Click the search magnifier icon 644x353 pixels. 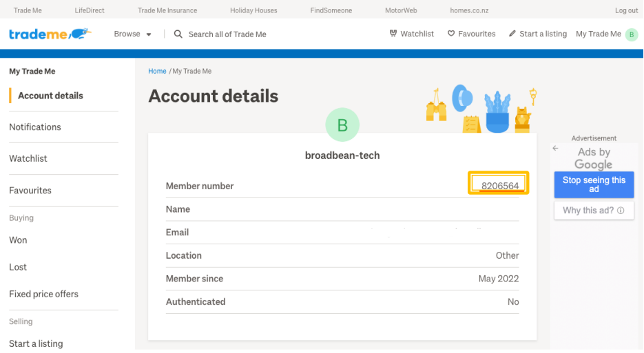(178, 34)
